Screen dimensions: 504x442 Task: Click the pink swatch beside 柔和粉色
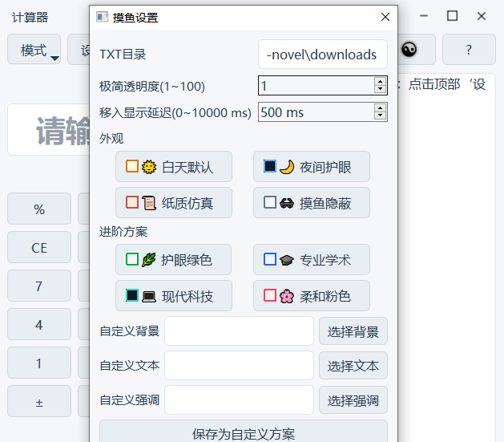pyautogui.click(x=270, y=295)
